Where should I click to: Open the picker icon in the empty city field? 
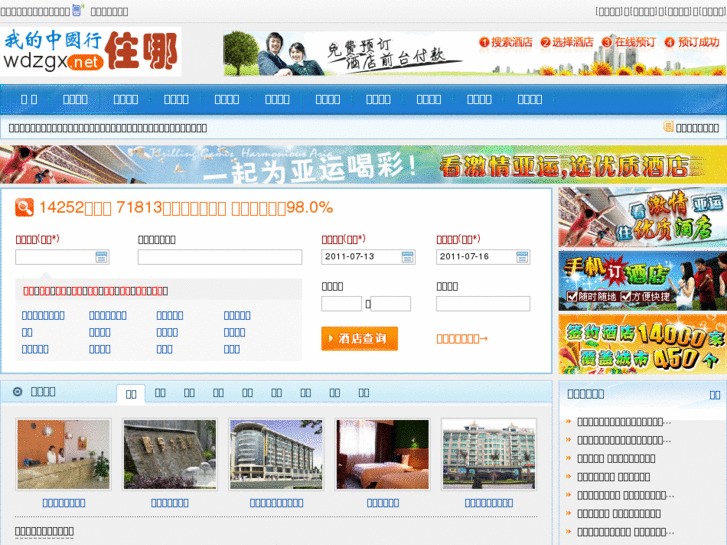tap(101, 257)
